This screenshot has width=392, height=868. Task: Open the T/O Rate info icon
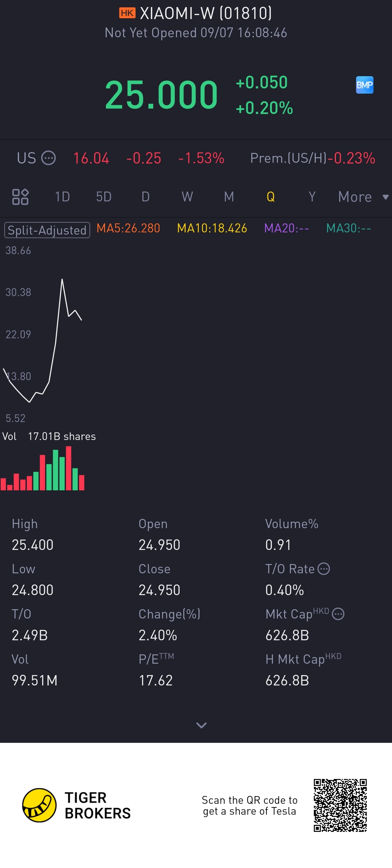pyautogui.click(x=324, y=569)
